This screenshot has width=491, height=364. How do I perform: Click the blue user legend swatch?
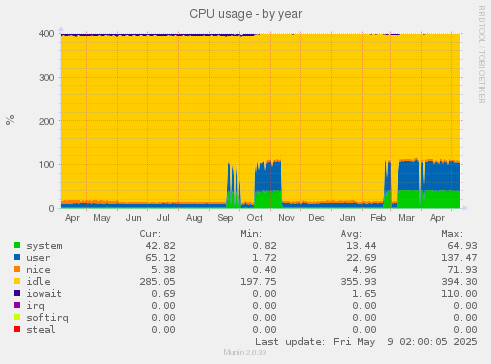tap(17, 257)
